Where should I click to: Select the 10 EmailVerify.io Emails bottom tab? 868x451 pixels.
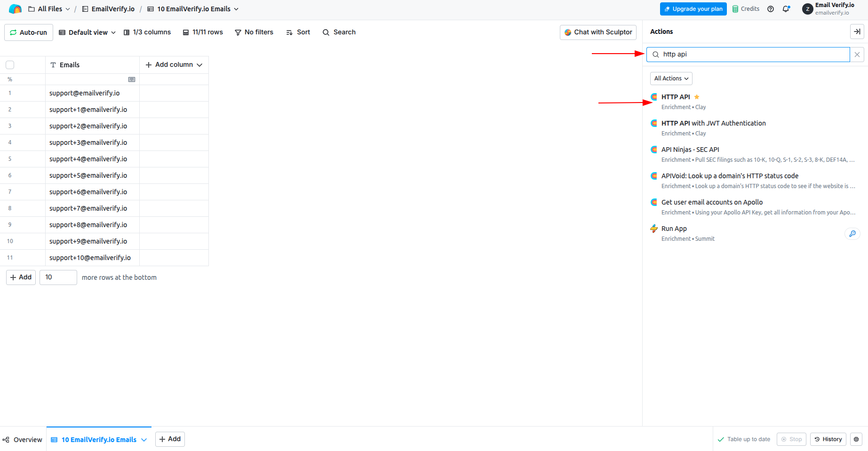pyautogui.click(x=99, y=440)
